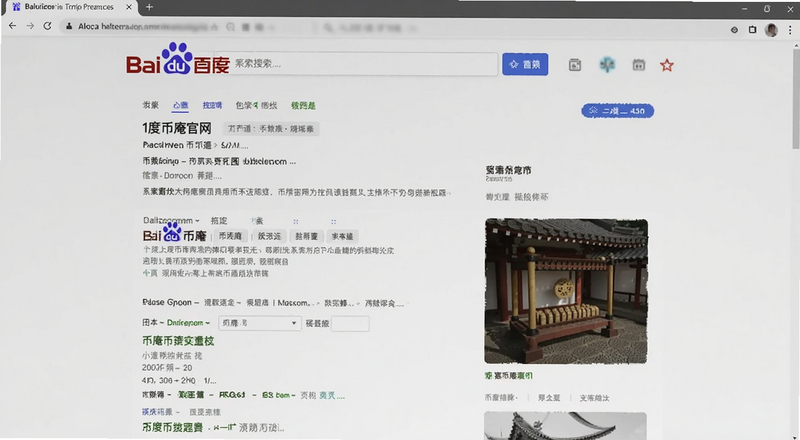The height and width of the screenshot is (440, 800).
Task: Click the gray tag beside top result title
Action: pos(271,129)
